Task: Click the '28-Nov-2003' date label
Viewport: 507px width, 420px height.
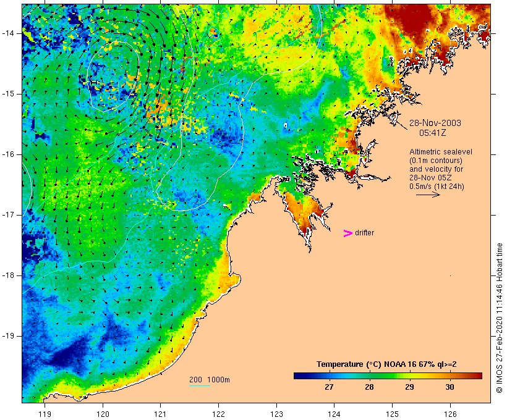Action: tap(435, 123)
